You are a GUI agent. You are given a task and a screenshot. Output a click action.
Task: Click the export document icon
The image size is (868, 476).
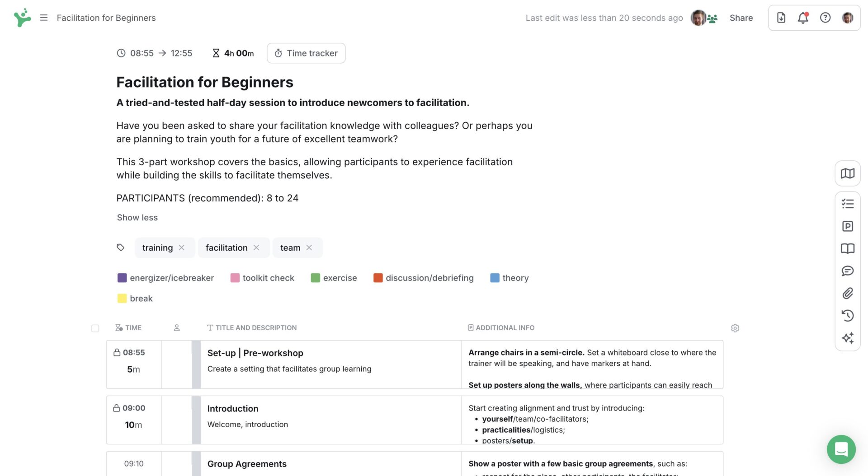pos(781,18)
